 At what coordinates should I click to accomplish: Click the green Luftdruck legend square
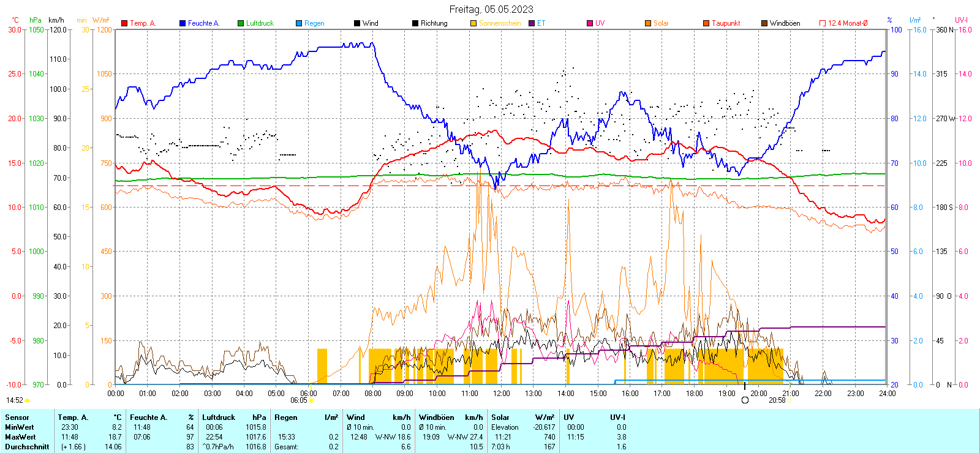pyautogui.click(x=241, y=23)
